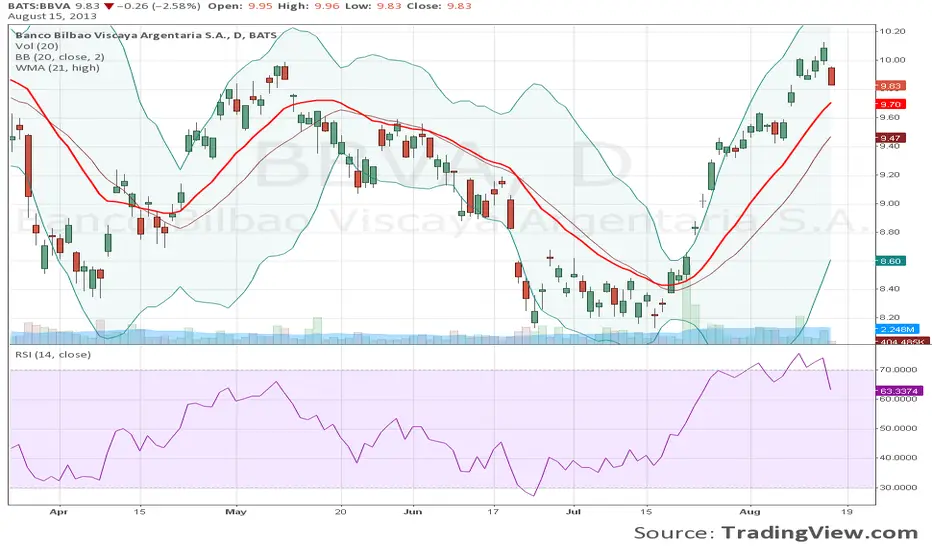This screenshot has height=550, width=932.
Task: Click the RSI (14, close) pane label
Action: pos(53,354)
